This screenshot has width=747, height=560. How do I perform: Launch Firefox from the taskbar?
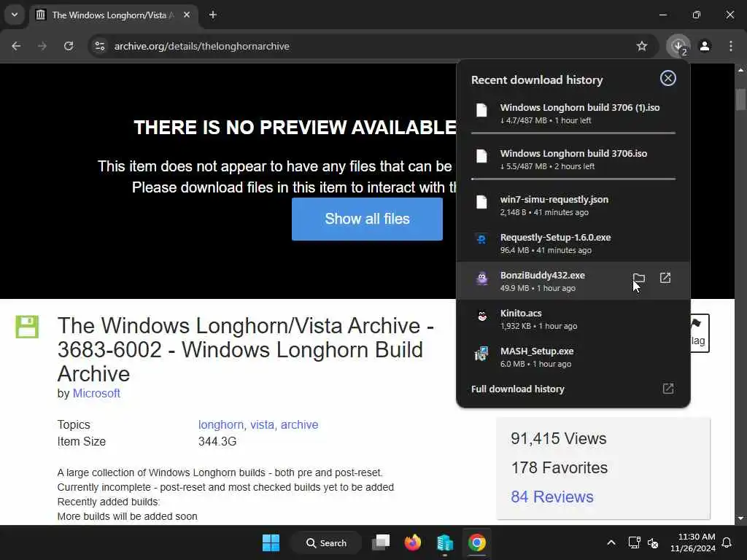pos(413,542)
